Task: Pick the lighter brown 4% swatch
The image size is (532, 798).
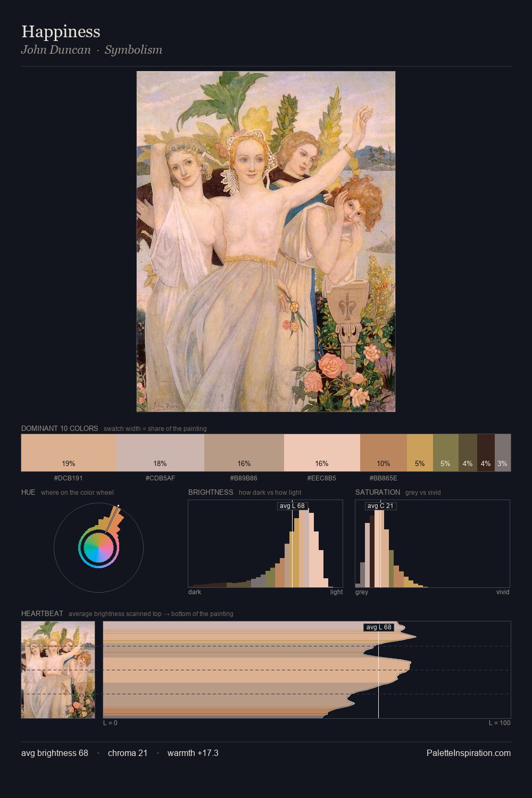Action: (468, 453)
